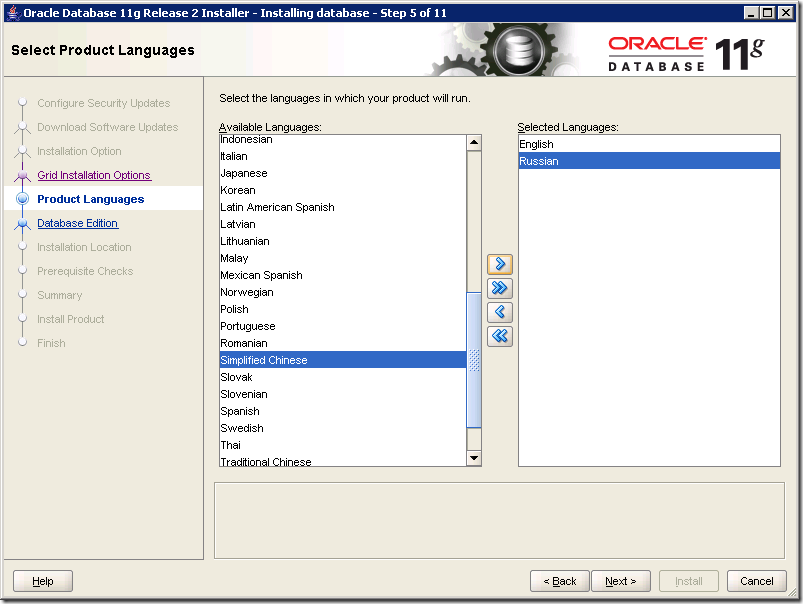Select Latvian in available languages
Viewport: 803px width, 604px height.
click(343, 224)
